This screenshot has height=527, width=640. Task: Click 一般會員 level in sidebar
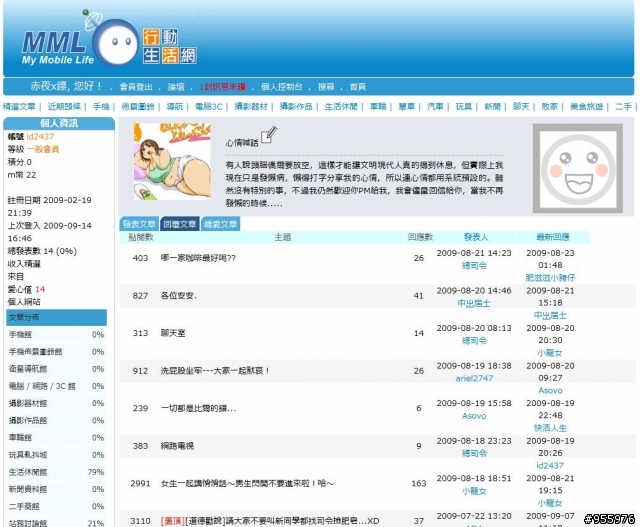[43, 149]
